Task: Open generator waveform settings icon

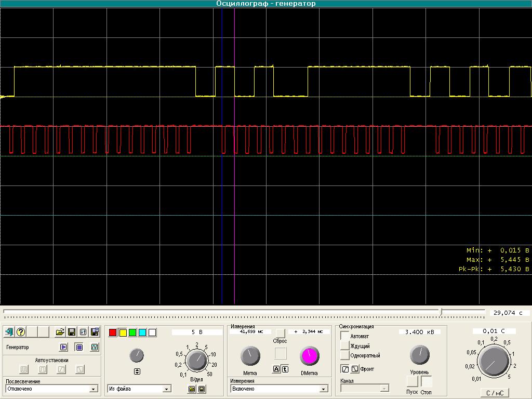Action: pyautogui.click(x=95, y=347)
